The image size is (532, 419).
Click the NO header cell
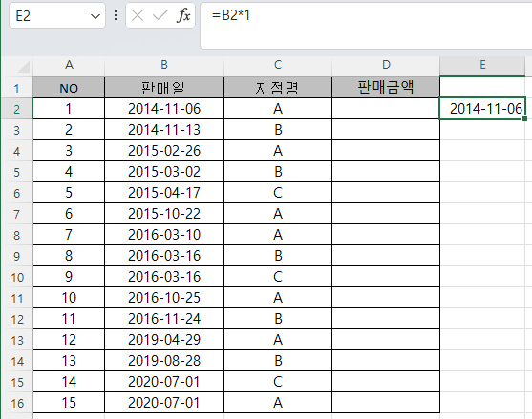click(x=69, y=88)
